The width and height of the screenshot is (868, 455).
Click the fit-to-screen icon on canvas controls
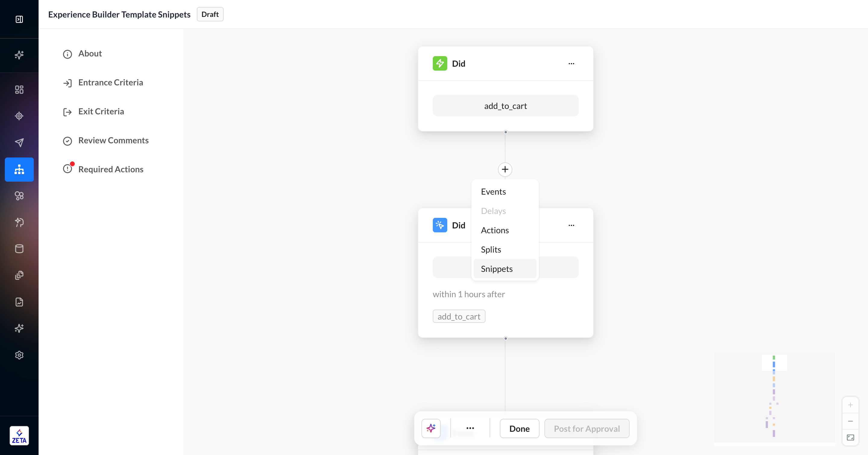(x=850, y=437)
